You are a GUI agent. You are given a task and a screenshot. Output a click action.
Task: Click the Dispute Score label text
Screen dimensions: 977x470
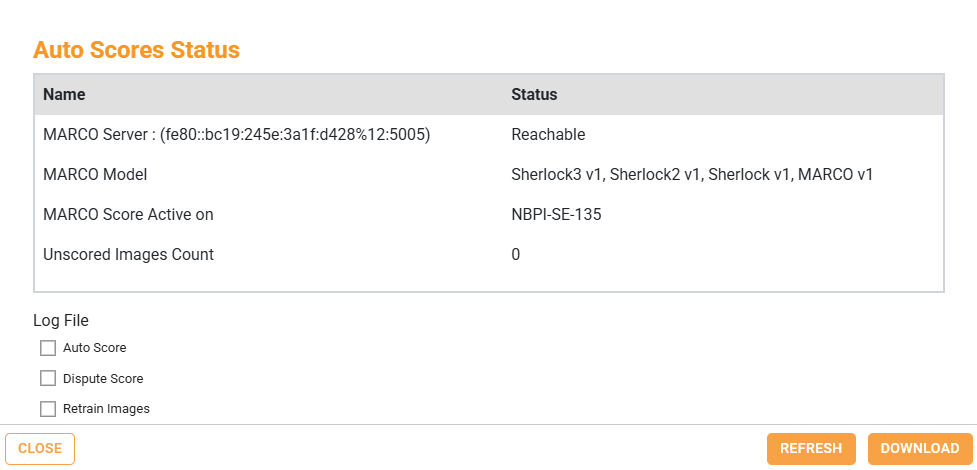[x=103, y=378]
